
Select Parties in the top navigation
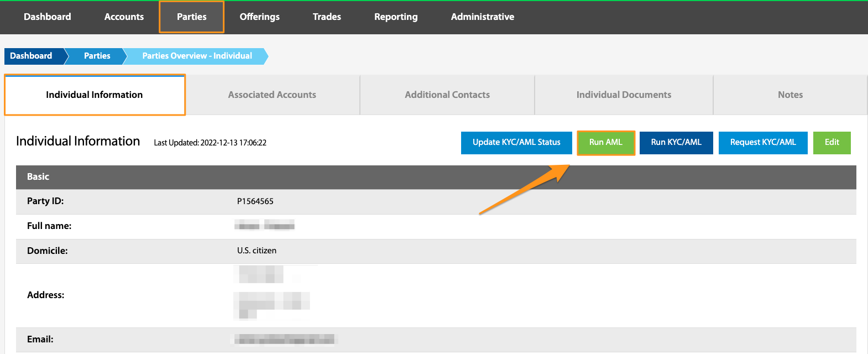pos(192,17)
